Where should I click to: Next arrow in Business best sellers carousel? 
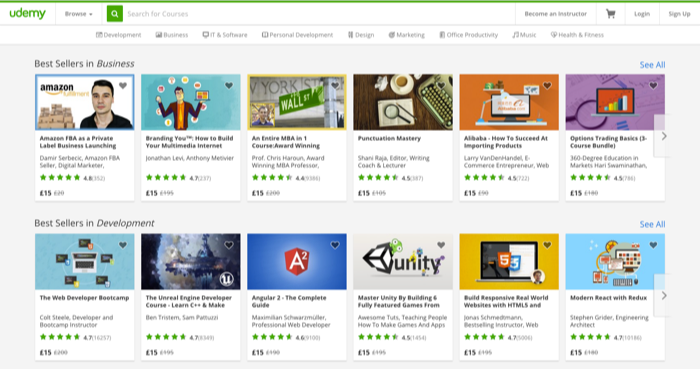(x=663, y=136)
